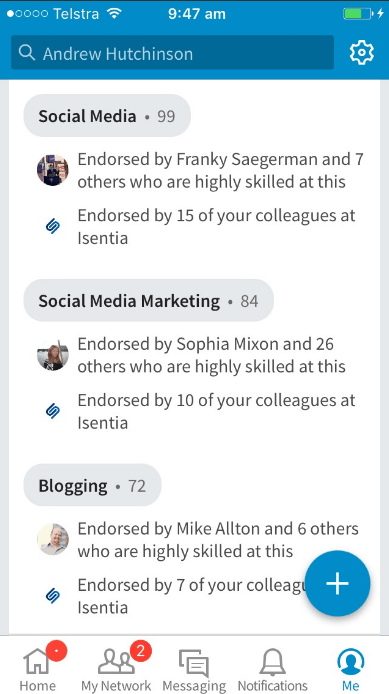Tap the battery indicator in the status bar
Image resolution: width=389 pixels, height=694 pixels.
[x=358, y=14]
